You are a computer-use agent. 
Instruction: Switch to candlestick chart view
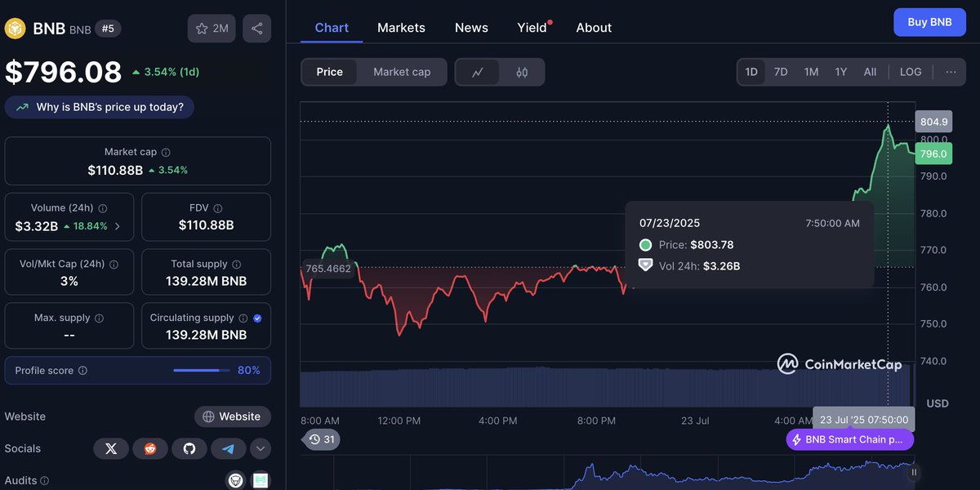point(522,72)
